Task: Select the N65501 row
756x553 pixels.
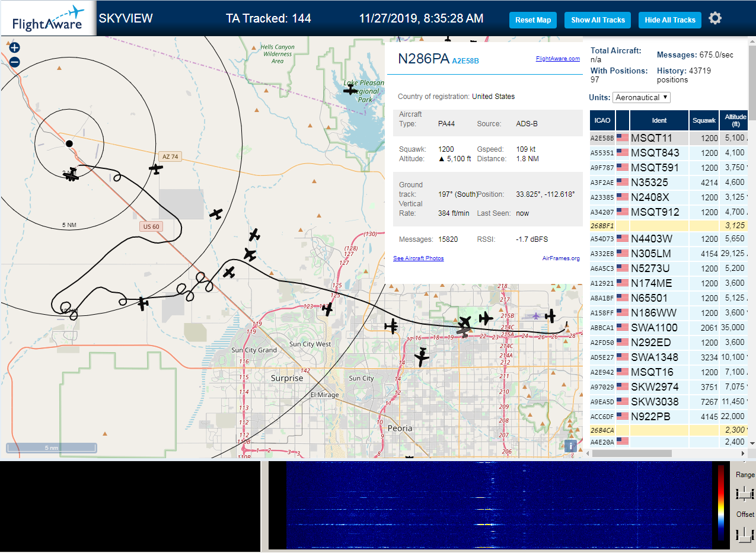Action: coord(669,298)
